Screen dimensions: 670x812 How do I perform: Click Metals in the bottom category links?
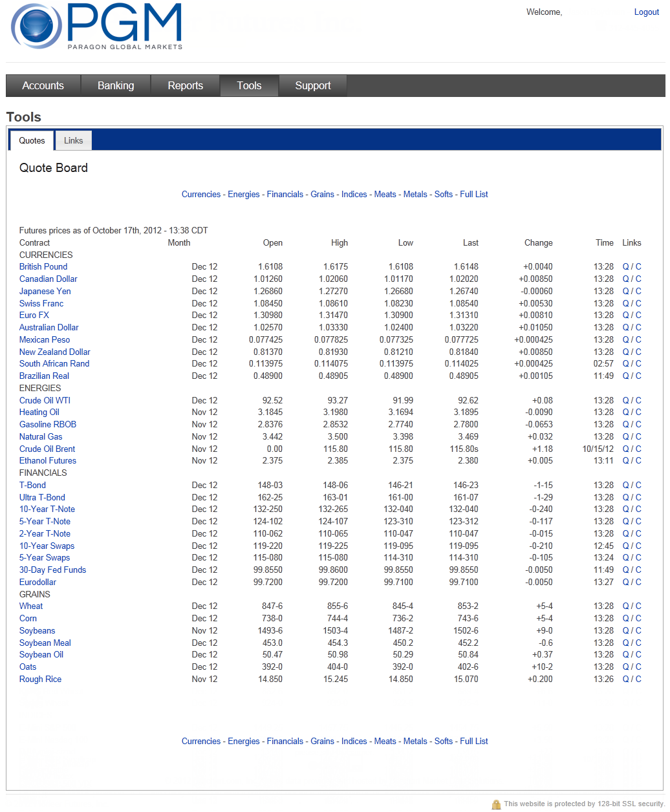coord(416,742)
